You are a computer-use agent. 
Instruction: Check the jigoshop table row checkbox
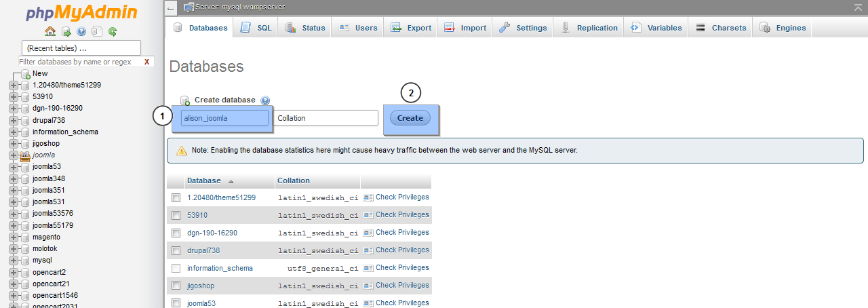click(x=176, y=286)
